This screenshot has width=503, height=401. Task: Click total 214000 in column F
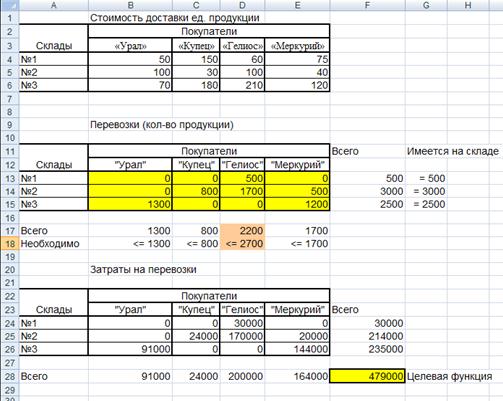tap(368, 336)
